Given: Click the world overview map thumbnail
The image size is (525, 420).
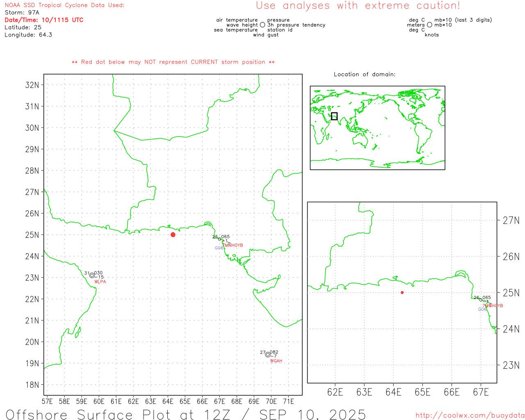Looking at the screenshot, I should click(x=377, y=128).
